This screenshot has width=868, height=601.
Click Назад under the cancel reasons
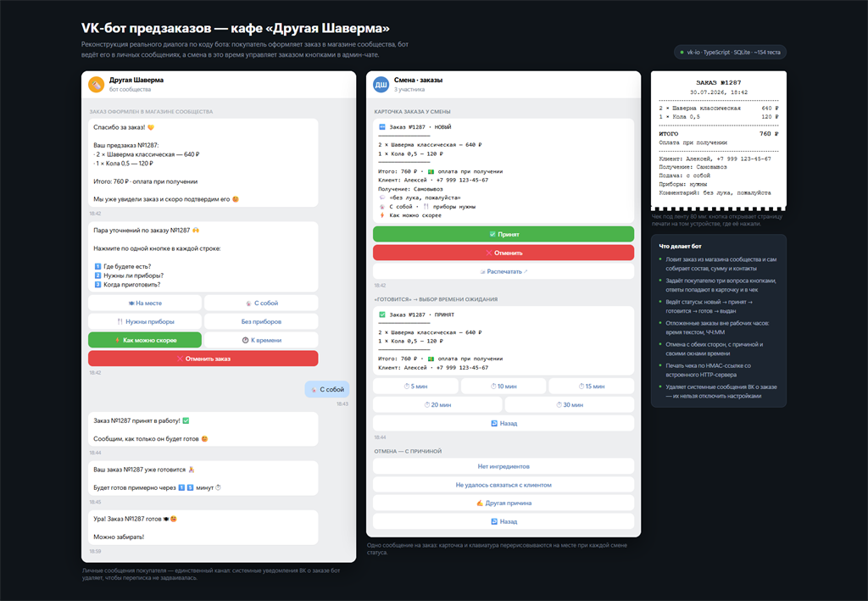[504, 520]
